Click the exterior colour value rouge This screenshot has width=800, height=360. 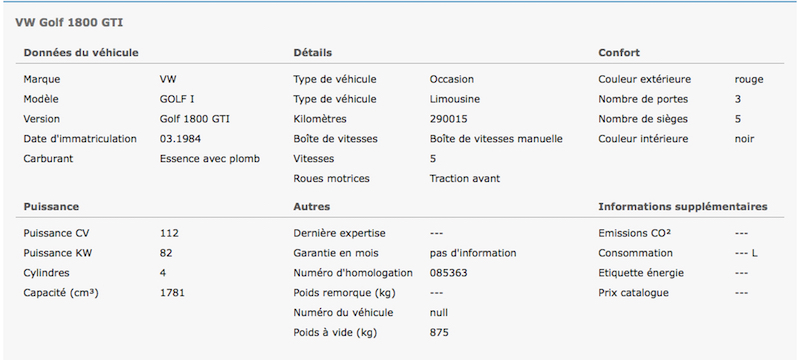point(749,80)
